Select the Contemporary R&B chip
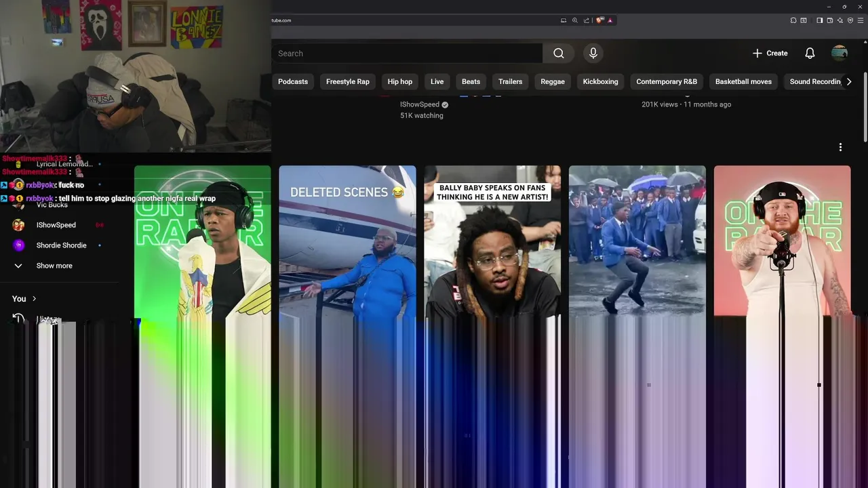Viewport: 868px width, 488px height. [667, 81]
